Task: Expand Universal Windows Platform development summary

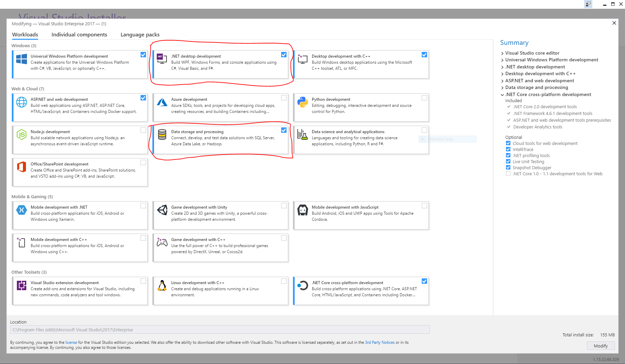Action: (502, 60)
